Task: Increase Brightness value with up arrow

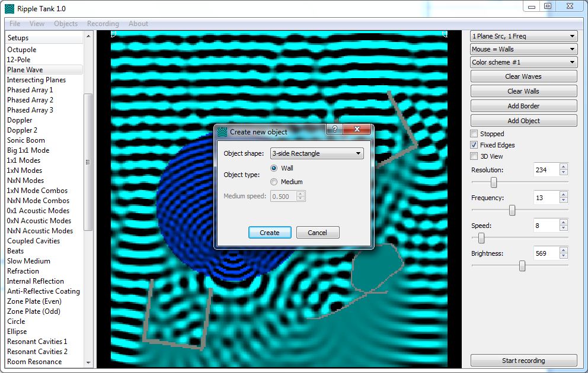Action: tap(563, 250)
